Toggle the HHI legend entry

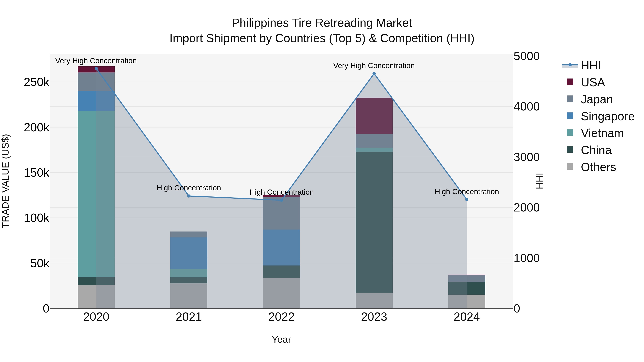[581, 65]
